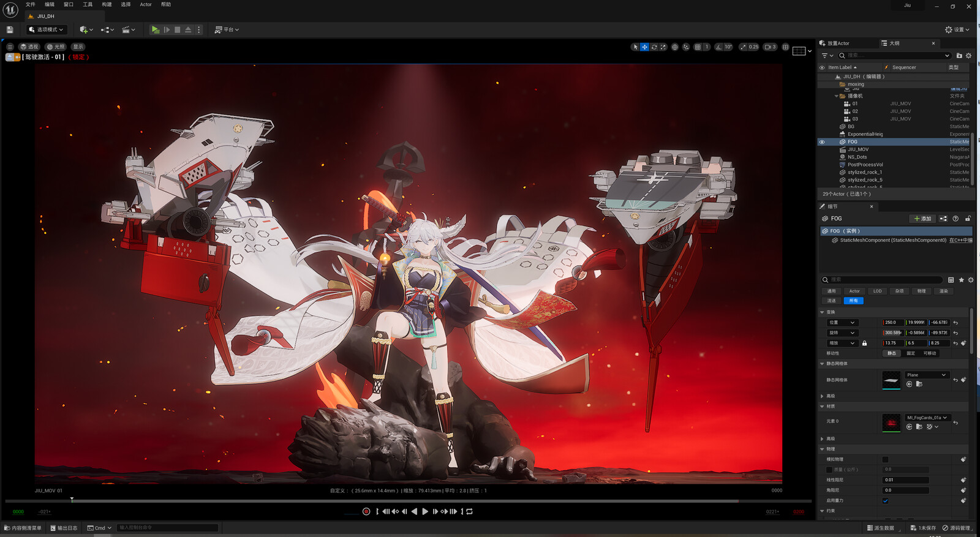This screenshot has height=537, width=980.
Task: Open the 内容侧滑菜单 content drawer
Action: (x=23, y=528)
